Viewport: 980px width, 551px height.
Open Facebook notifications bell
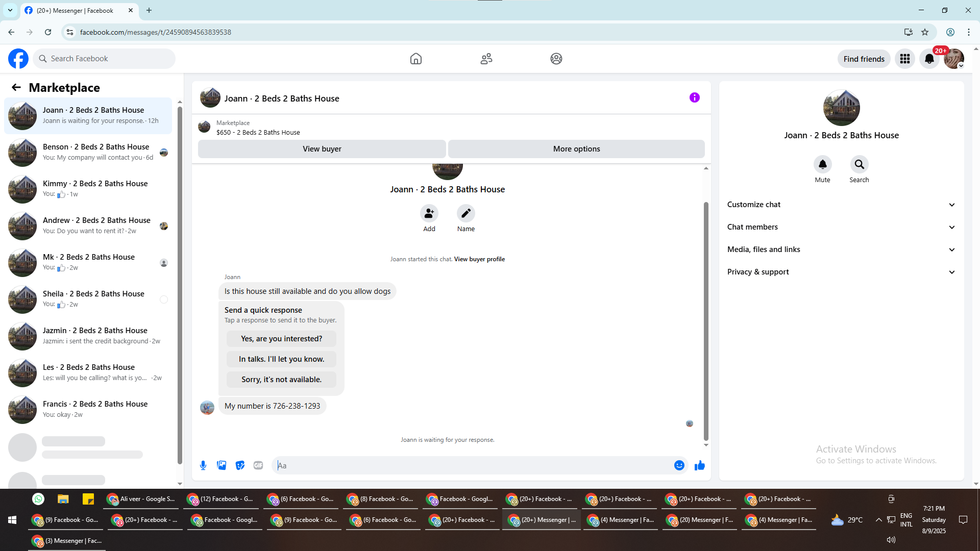[929, 59]
